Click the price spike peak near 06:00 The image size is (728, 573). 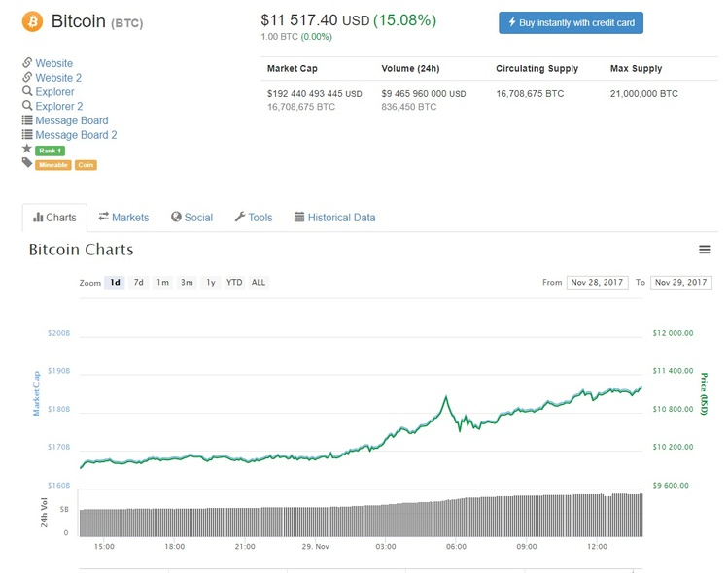pos(446,396)
